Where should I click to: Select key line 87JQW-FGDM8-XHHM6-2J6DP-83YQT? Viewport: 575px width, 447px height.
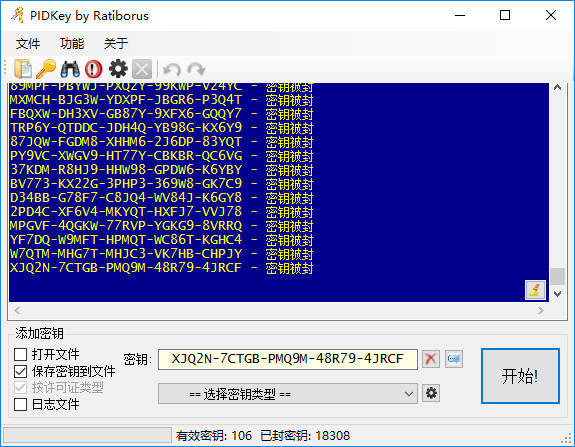(161, 142)
